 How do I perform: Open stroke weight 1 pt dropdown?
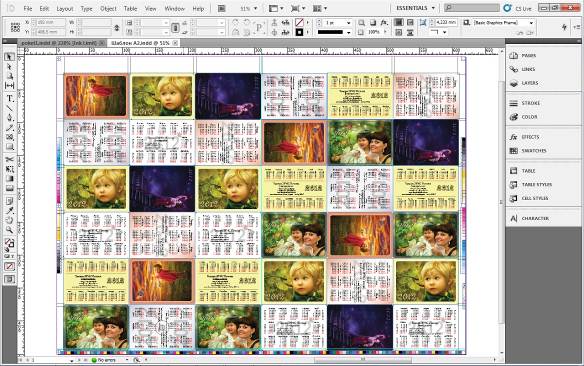click(349, 23)
